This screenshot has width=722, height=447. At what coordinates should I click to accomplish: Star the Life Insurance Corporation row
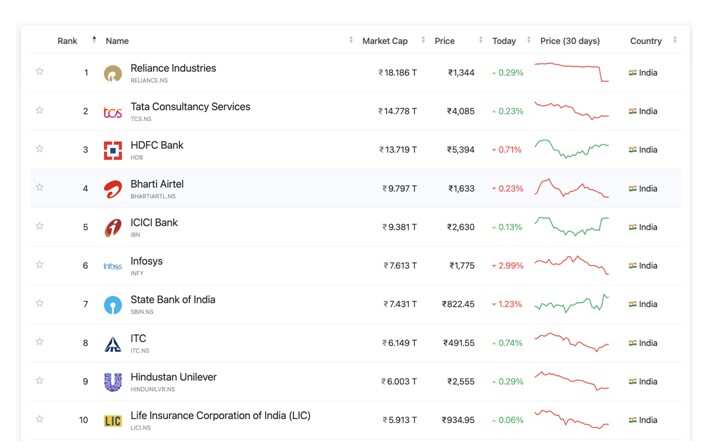click(x=40, y=419)
